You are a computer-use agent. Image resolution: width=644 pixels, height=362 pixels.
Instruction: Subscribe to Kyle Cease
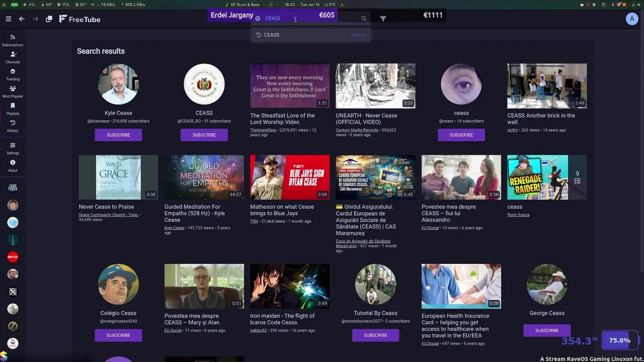pyautogui.click(x=118, y=135)
